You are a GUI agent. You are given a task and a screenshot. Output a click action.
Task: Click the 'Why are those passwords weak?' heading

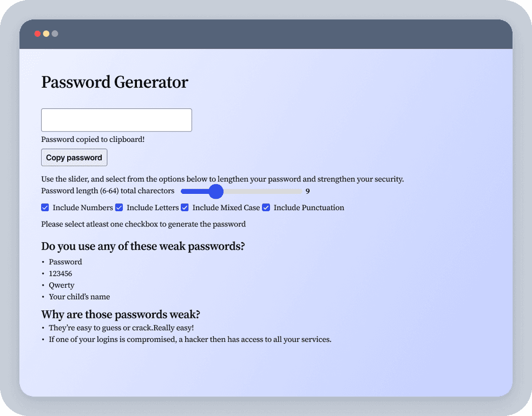tap(121, 315)
